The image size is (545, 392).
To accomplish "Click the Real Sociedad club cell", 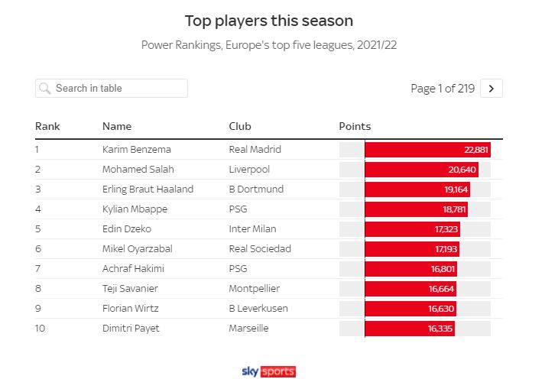I will (260, 249).
